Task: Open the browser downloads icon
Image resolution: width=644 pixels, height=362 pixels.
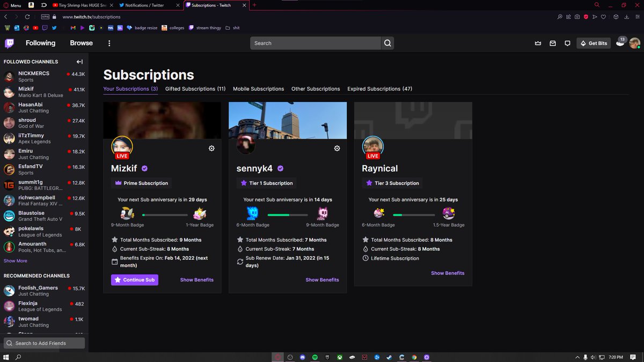Action: [627, 17]
